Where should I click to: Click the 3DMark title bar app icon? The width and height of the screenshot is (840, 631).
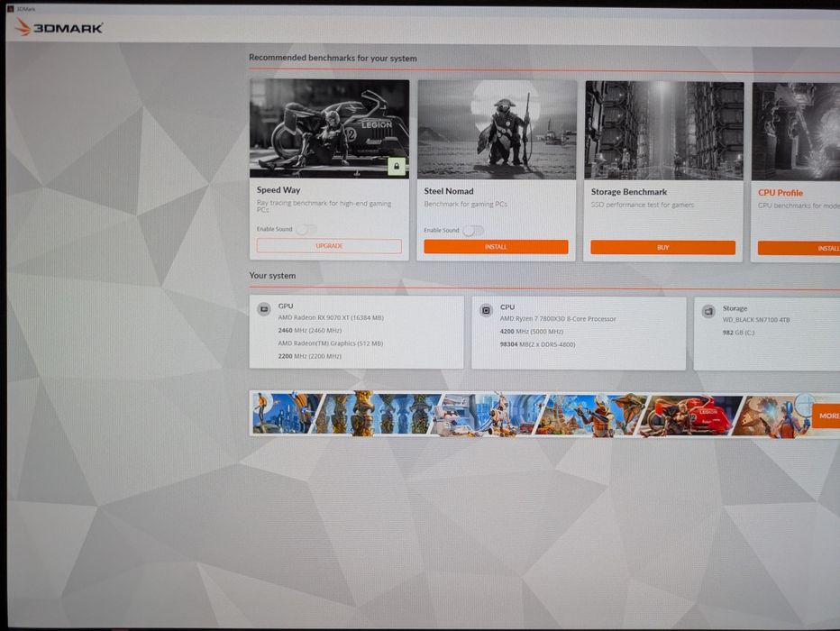tap(10, 9)
